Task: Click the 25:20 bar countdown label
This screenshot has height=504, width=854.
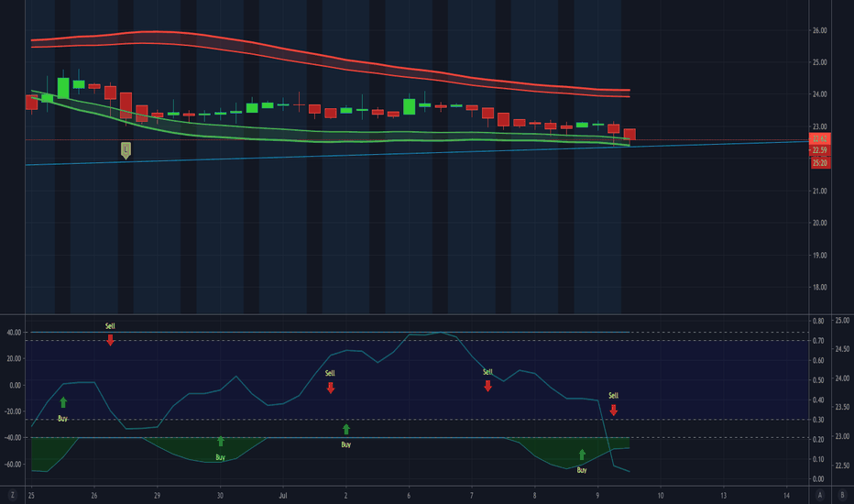Action: point(820,163)
